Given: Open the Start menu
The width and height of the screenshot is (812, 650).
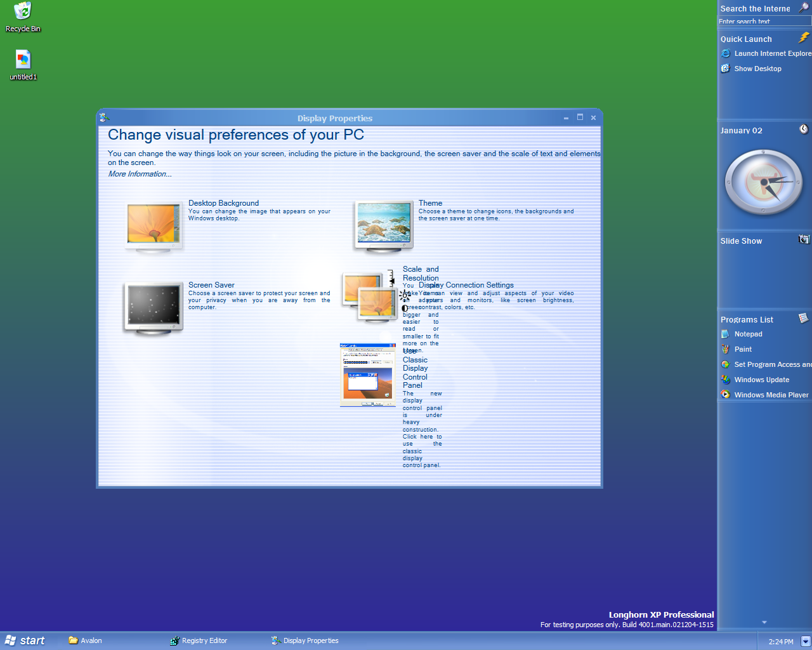Looking at the screenshot, I should click(25, 640).
